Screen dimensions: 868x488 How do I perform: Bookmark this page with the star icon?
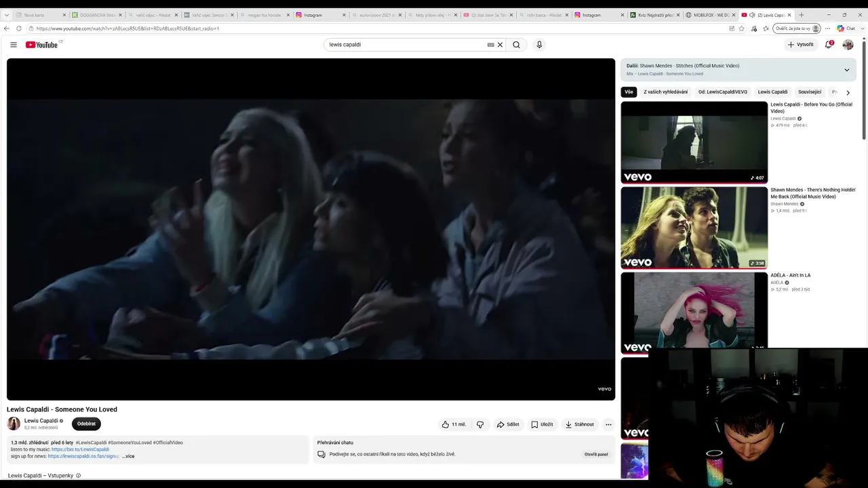click(742, 28)
